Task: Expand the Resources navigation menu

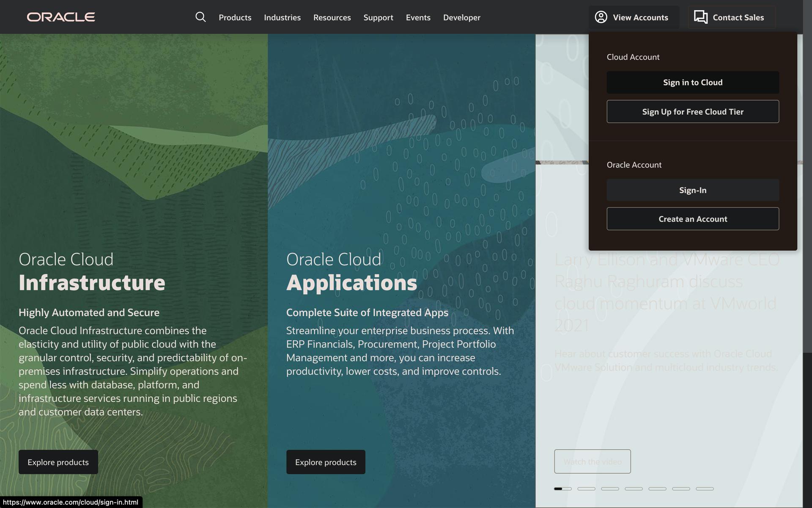Action: (332, 17)
